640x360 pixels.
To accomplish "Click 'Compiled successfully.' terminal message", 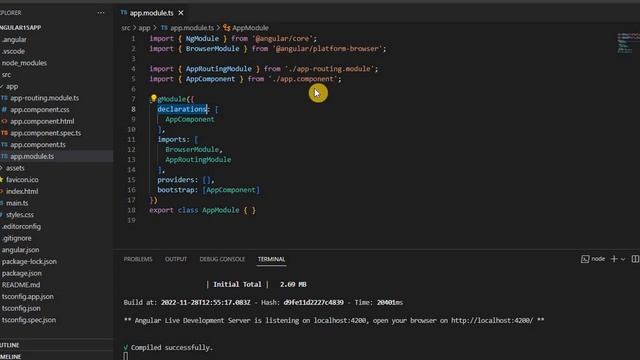I will (x=172, y=347).
